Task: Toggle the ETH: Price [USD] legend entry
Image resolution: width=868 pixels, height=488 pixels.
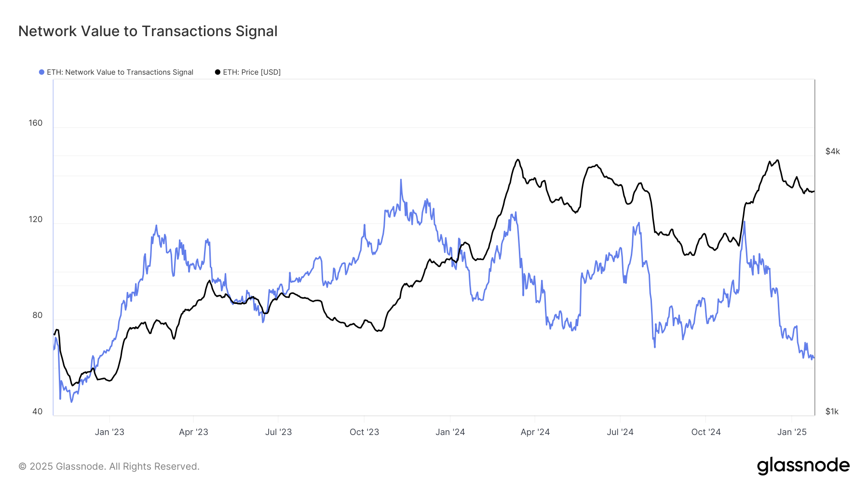Action: [x=251, y=72]
